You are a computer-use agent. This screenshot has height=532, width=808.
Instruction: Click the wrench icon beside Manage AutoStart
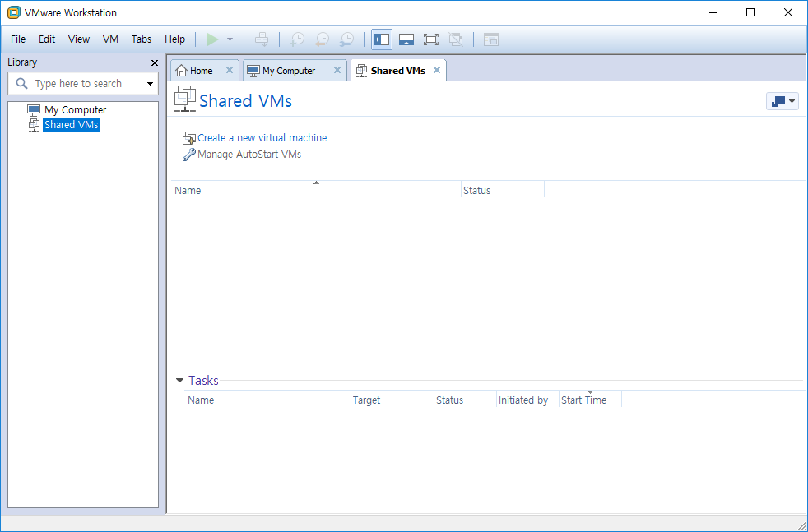[189, 155]
